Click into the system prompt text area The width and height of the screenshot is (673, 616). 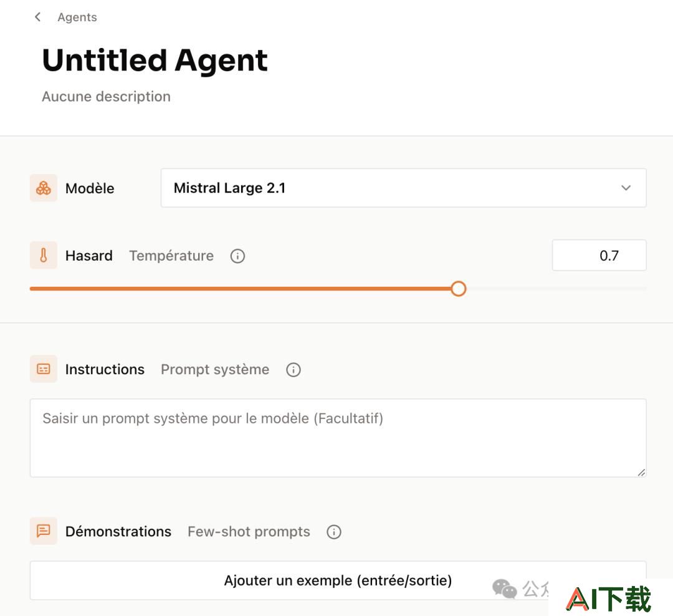point(338,438)
